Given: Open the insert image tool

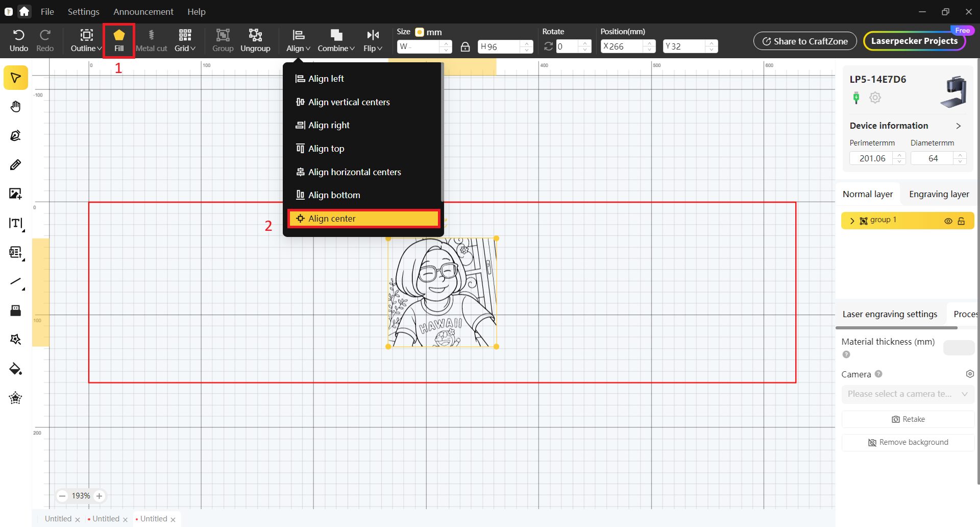Looking at the screenshot, I should pos(16,194).
